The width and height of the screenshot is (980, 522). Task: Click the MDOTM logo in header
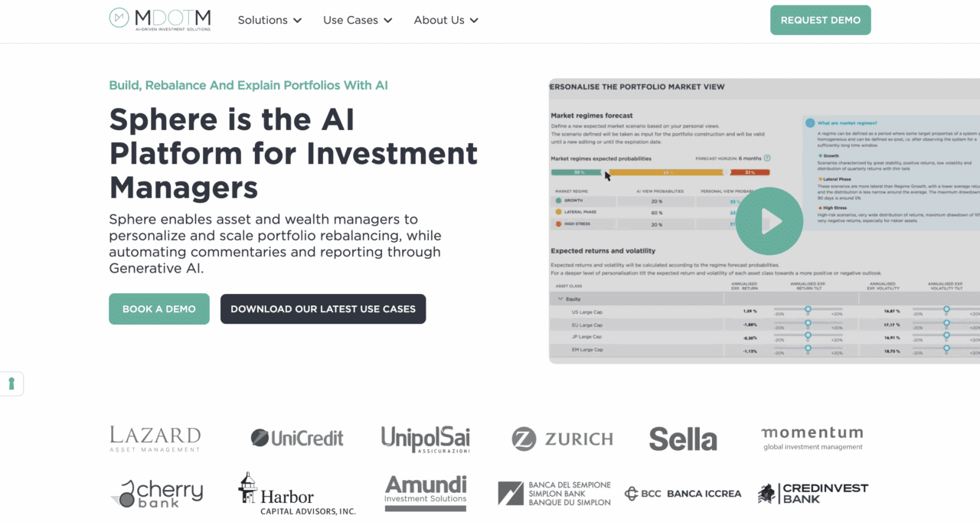159,19
